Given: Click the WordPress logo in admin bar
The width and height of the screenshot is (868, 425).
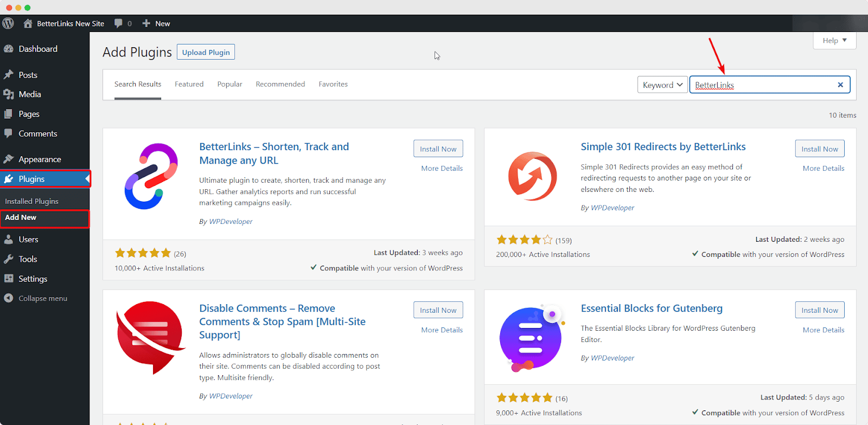Looking at the screenshot, I should (x=8, y=23).
